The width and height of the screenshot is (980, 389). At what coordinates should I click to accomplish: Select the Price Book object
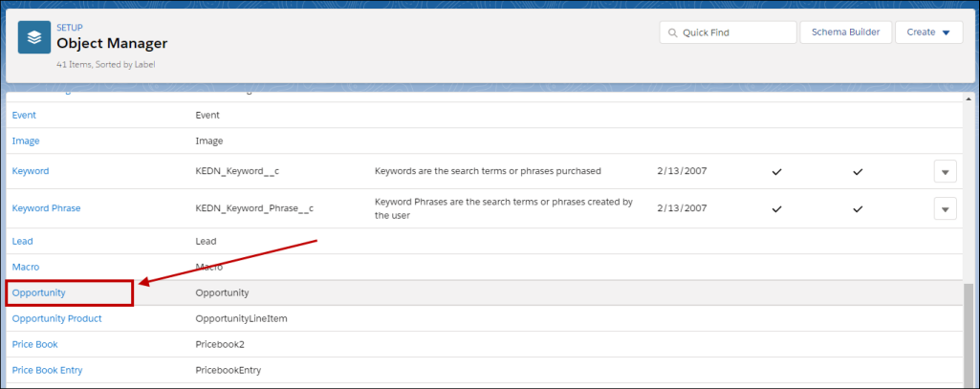(34, 344)
